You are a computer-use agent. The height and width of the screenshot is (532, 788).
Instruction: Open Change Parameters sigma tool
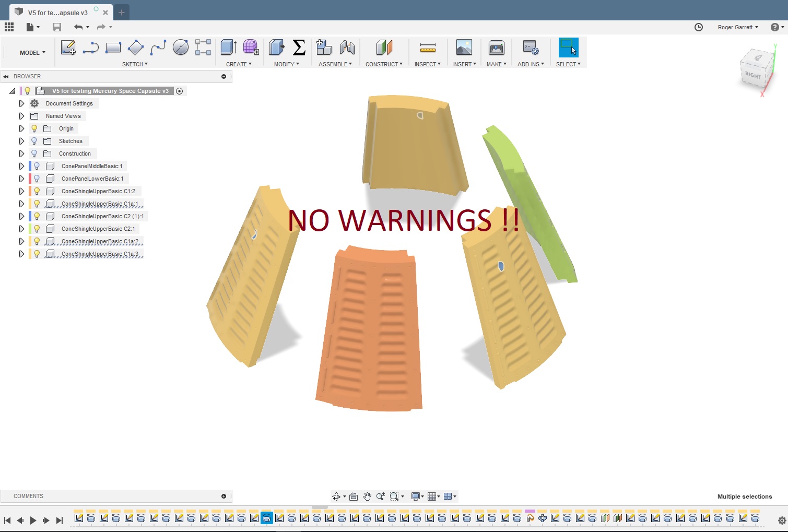[x=299, y=48]
